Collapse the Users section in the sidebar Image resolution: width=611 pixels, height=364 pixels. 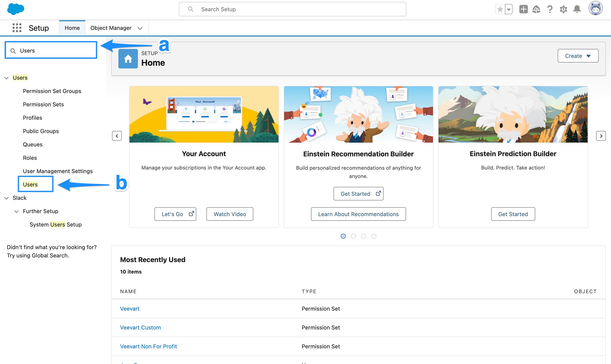tap(6, 78)
